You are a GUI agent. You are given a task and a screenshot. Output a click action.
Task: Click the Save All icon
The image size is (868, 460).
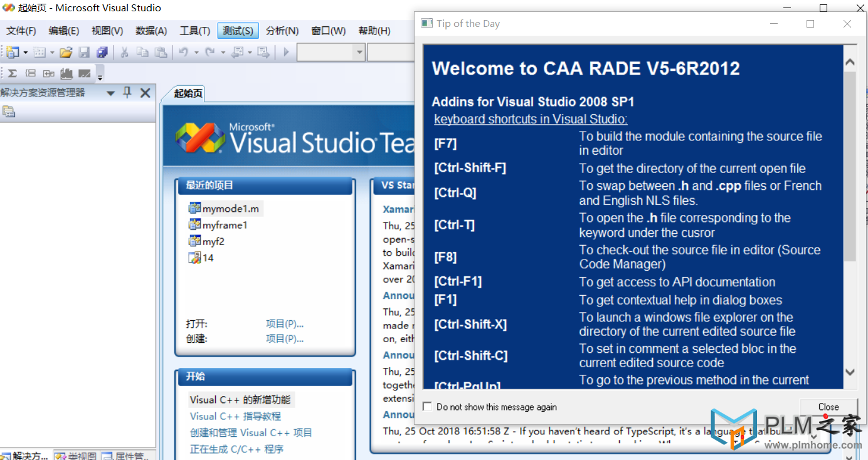click(102, 53)
